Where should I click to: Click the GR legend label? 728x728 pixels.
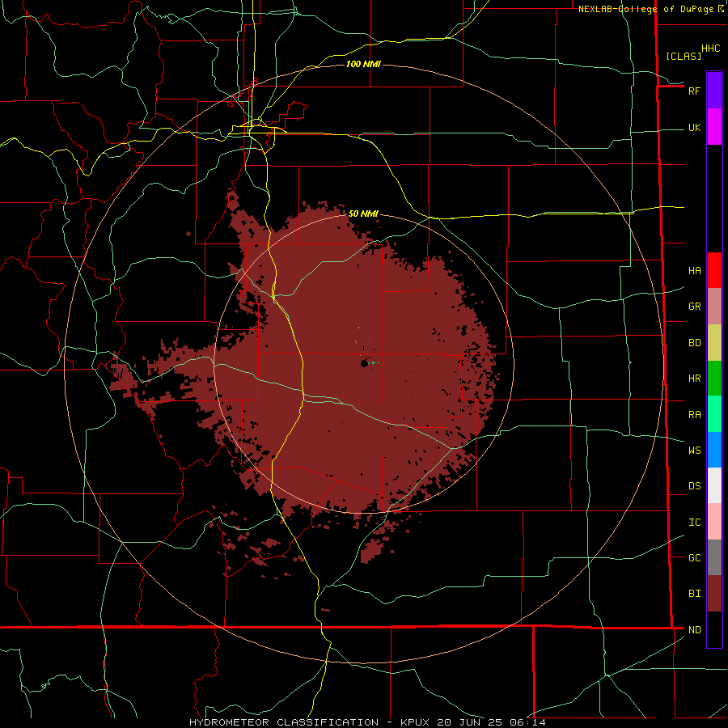point(694,307)
